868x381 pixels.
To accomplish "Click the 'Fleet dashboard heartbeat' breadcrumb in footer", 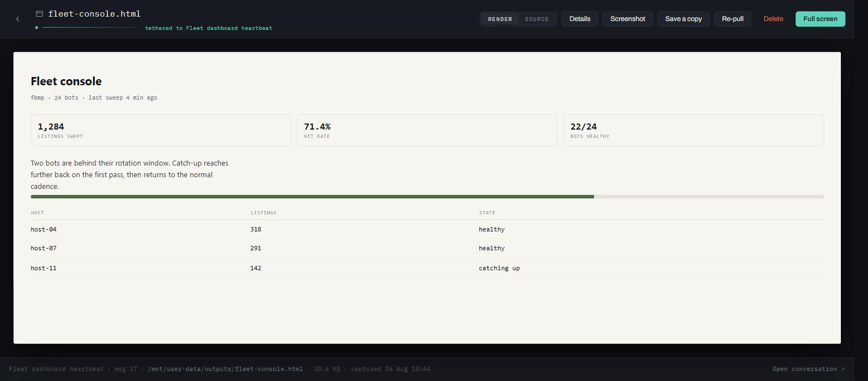I will point(56,369).
